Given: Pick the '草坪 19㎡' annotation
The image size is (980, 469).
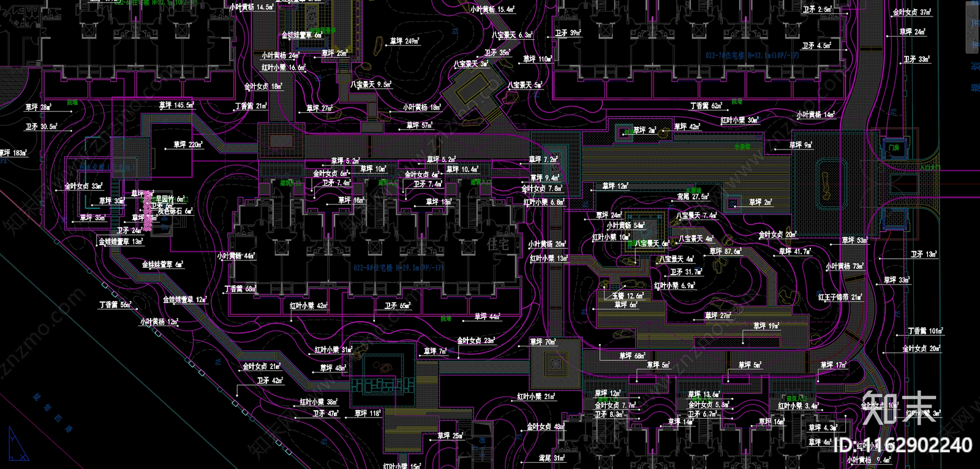Looking at the screenshot, I should tap(767, 326).
